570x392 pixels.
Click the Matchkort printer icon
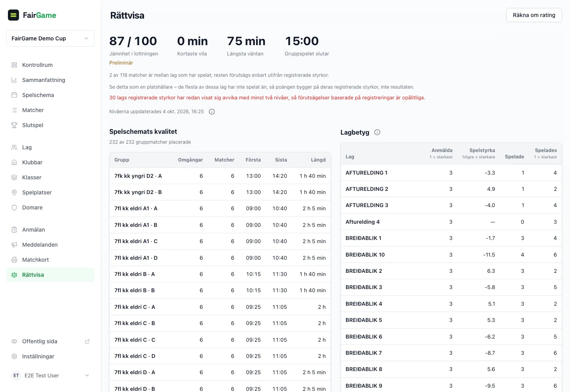[x=14, y=260]
